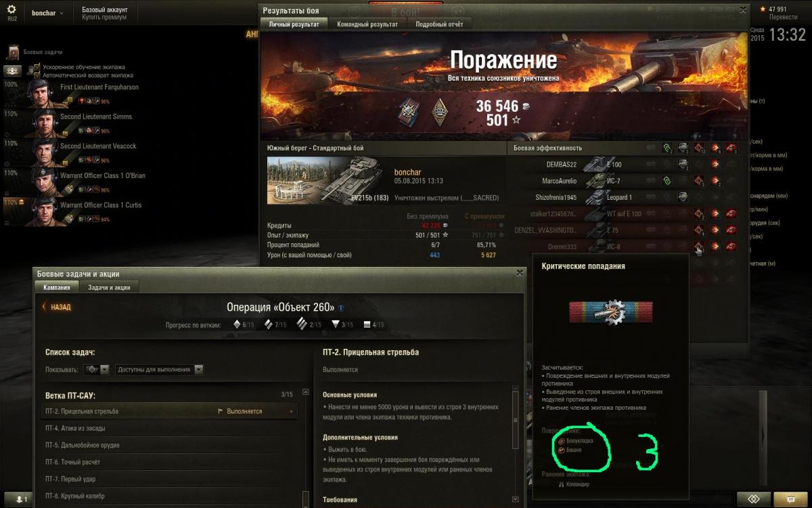Click task description scroll-down arrow

pyautogui.click(x=516, y=499)
